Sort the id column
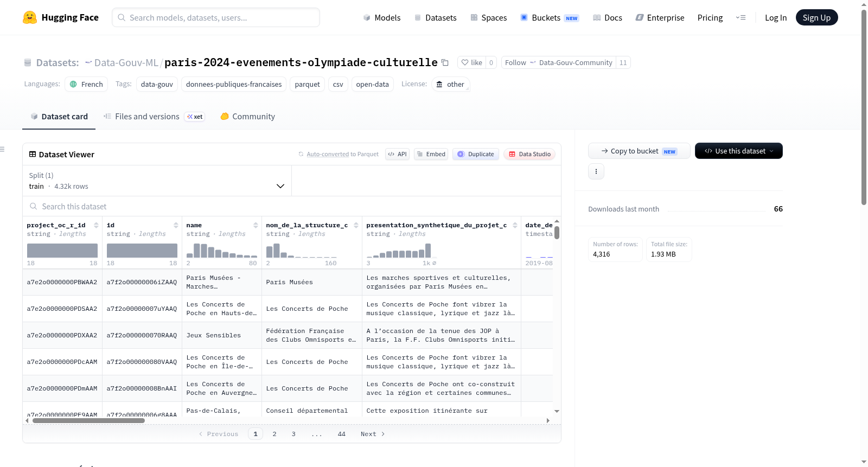Viewport: 868px width, 467px height. point(176,225)
